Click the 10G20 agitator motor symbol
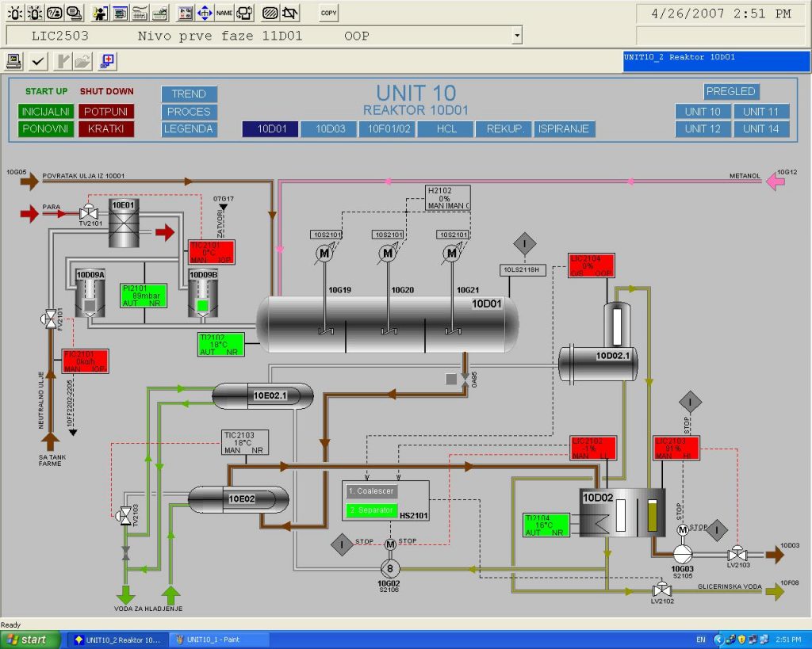The height and width of the screenshot is (649, 812). point(388,254)
